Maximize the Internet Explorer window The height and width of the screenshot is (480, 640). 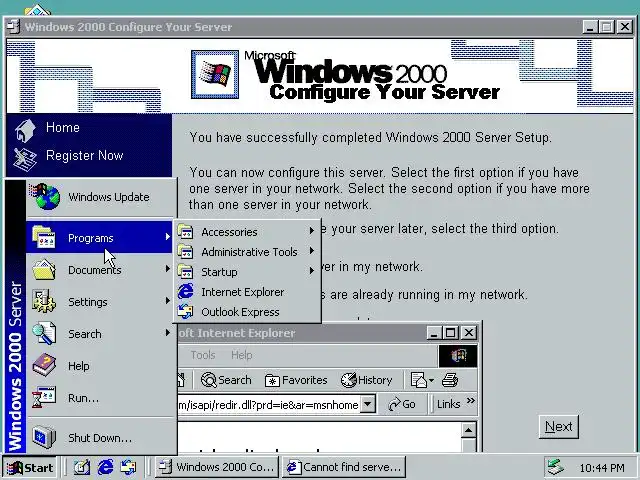tap(451, 333)
